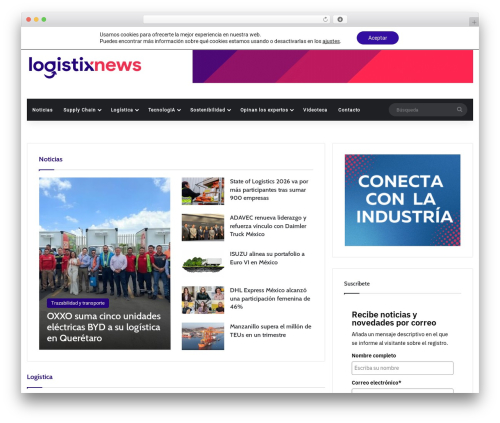Open the Tecnología menu item
Viewport: 500px width, 423px height.
161,110
